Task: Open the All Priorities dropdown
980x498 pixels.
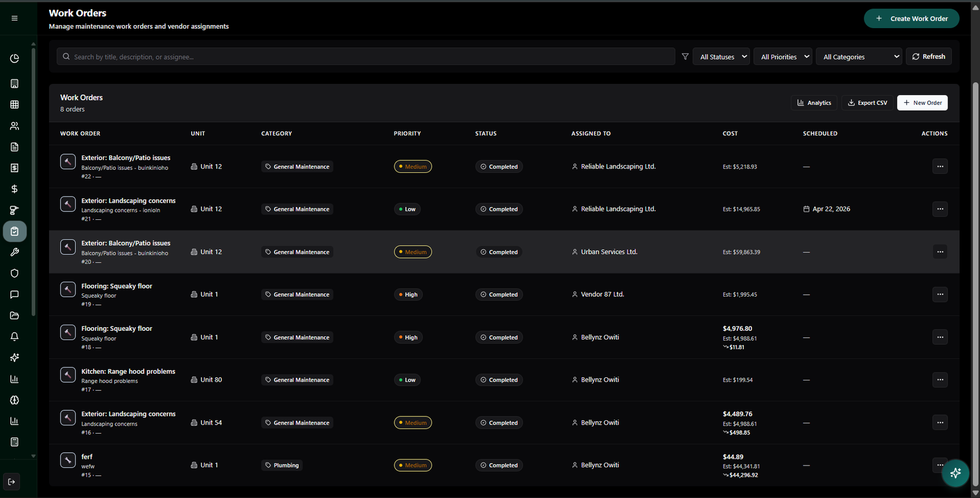Action: [783, 56]
